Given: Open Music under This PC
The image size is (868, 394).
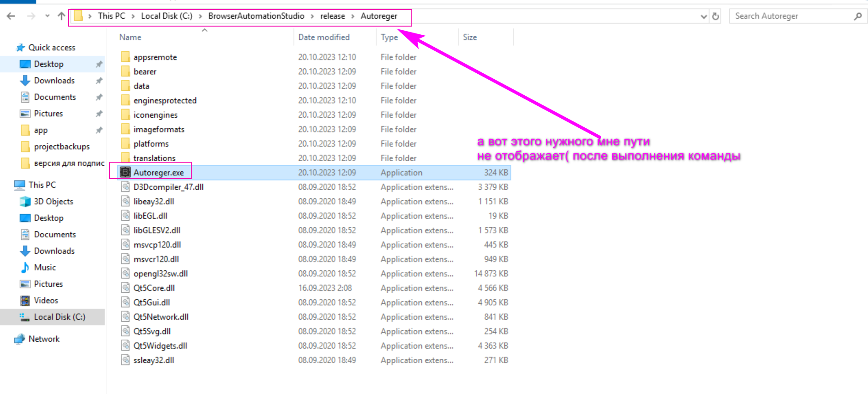Looking at the screenshot, I should (44, 268).
